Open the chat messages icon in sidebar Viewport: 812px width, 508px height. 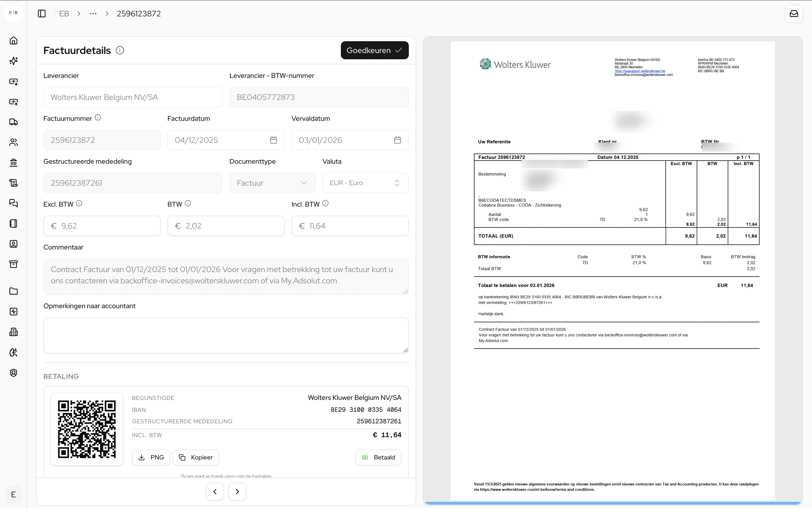tap(14, 203)
